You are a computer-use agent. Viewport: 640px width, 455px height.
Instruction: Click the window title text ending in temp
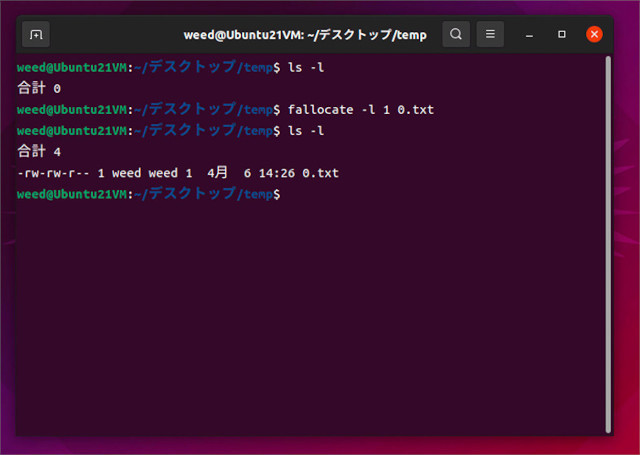[x=305, y=35]
